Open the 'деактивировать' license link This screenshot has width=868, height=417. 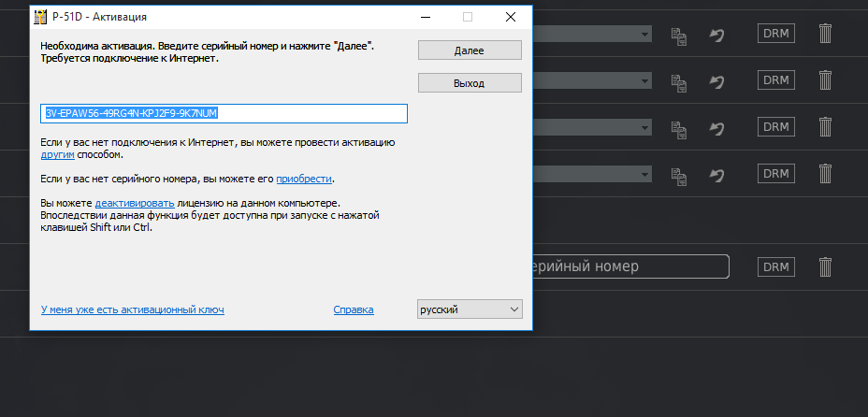[135, 203]
